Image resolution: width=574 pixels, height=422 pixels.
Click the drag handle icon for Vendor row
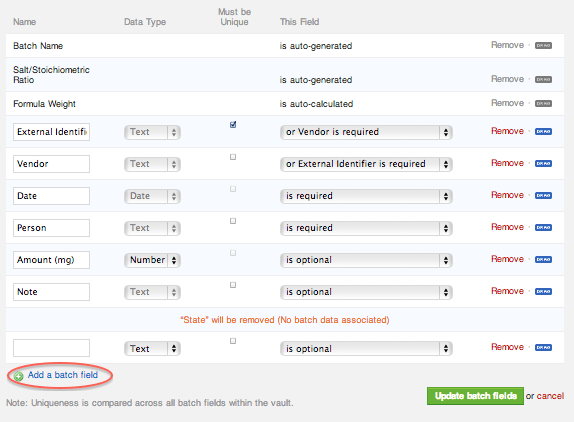pyautogui.click(x=543, y=164)
